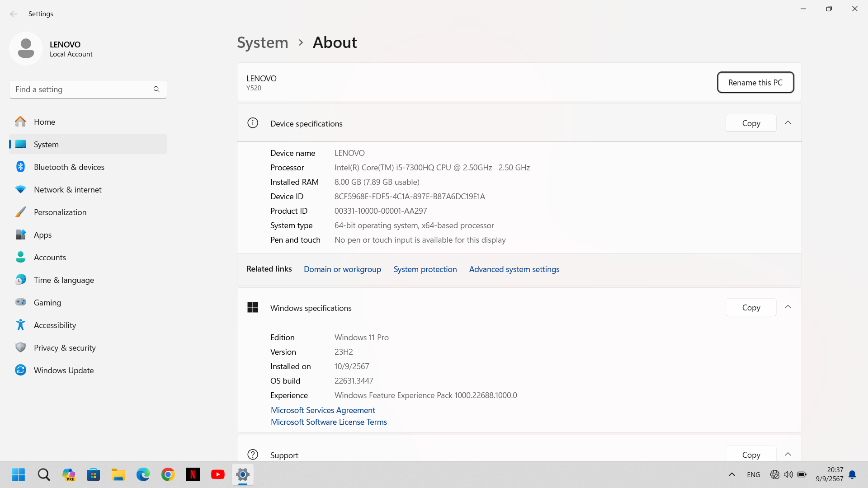Open Microsoft Software License Terms link
This screenshot has width=868, height=488.
[329, 422]
